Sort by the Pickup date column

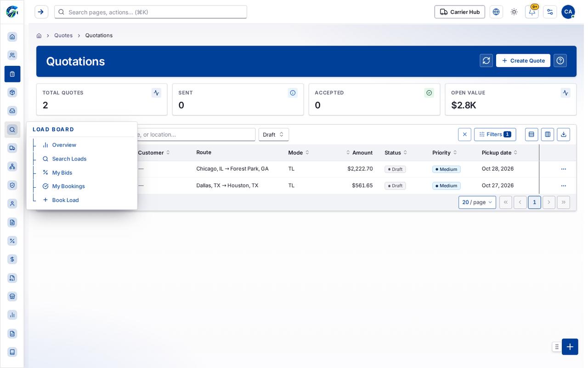500,153
